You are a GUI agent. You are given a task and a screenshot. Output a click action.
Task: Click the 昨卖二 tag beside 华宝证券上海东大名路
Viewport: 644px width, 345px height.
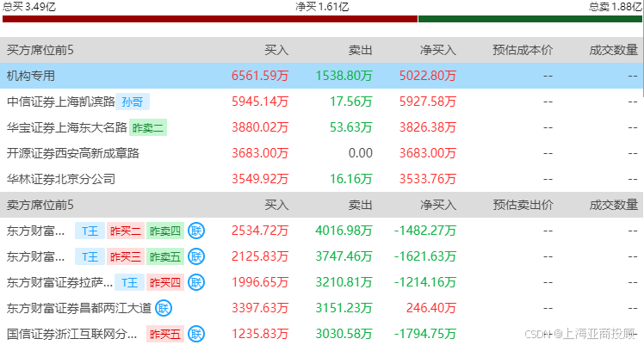click(x=148, y=127)
